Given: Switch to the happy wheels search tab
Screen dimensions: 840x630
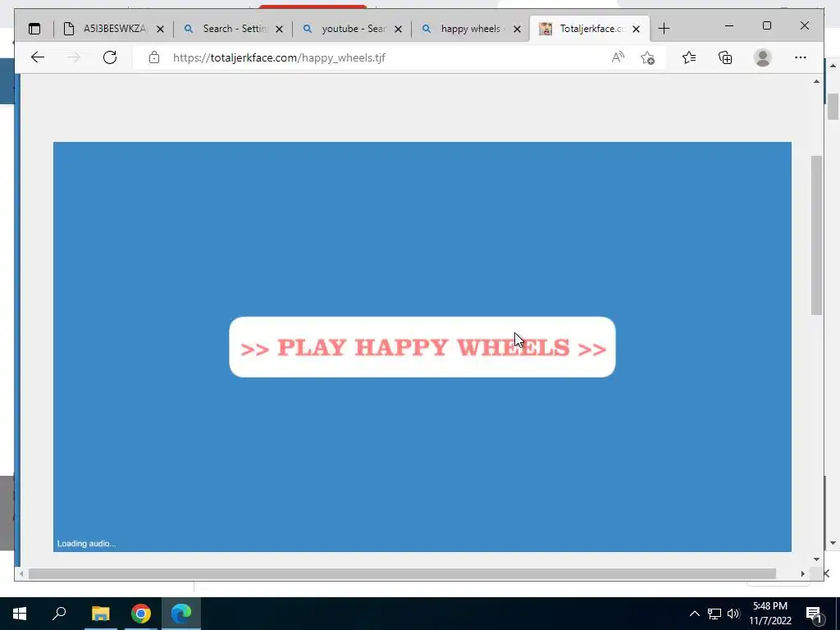Looking at the screenshot, I should [x=472, y=29].
